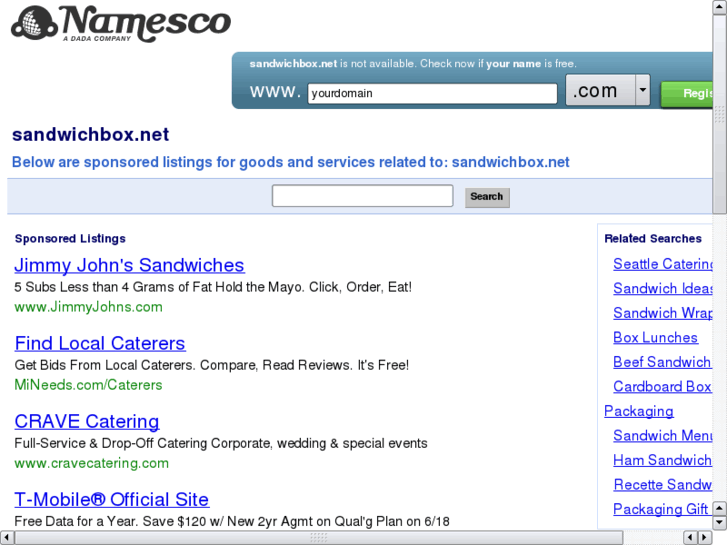This screenshot has width=727, height=545.
Task: Select Packaging related search
Action: tap(639, 411)
